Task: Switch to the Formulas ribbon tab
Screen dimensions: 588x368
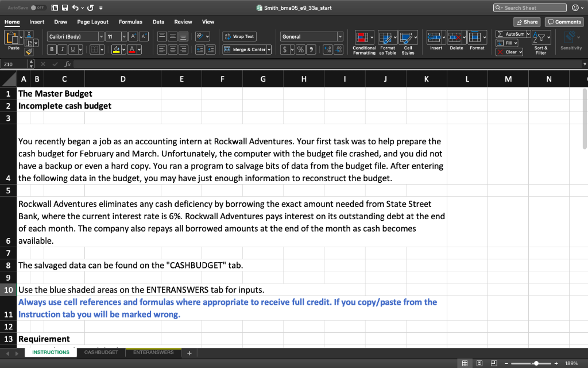Action: 130,21
